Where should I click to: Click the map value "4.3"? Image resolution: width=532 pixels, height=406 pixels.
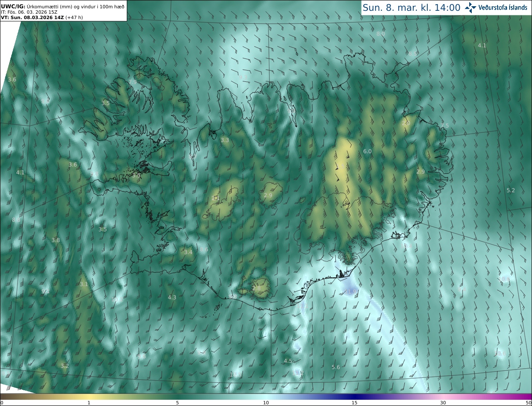(172, 297)
